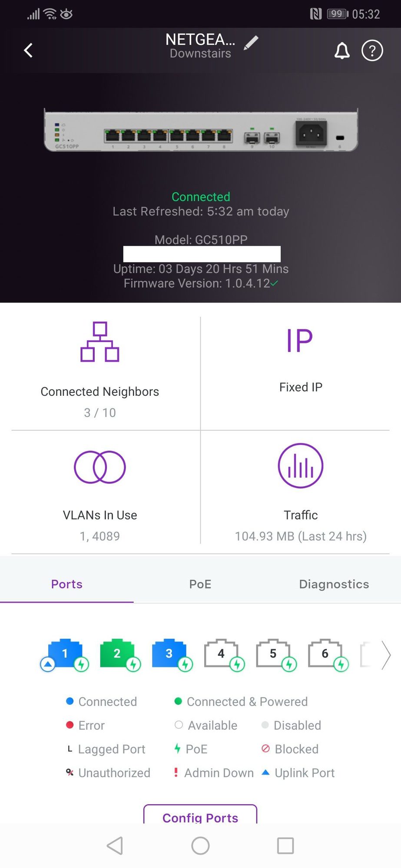This screenshot has width=401, height=868.
Task: Tap the Android home button
Action: tap(200, 845)
